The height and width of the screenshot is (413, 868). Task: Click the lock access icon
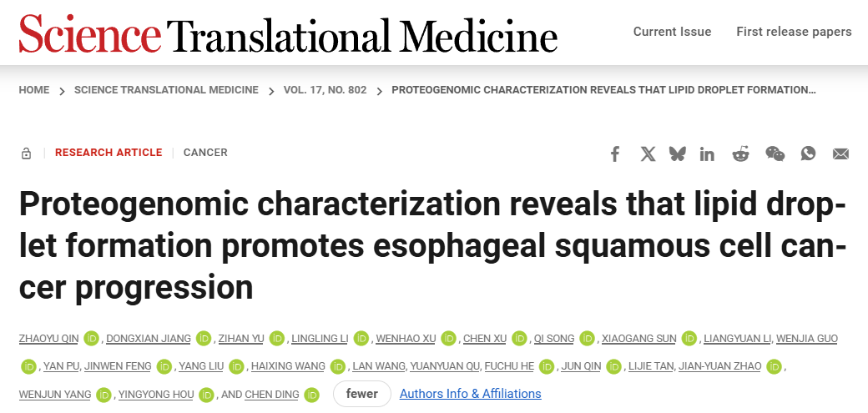click(26, 154)
